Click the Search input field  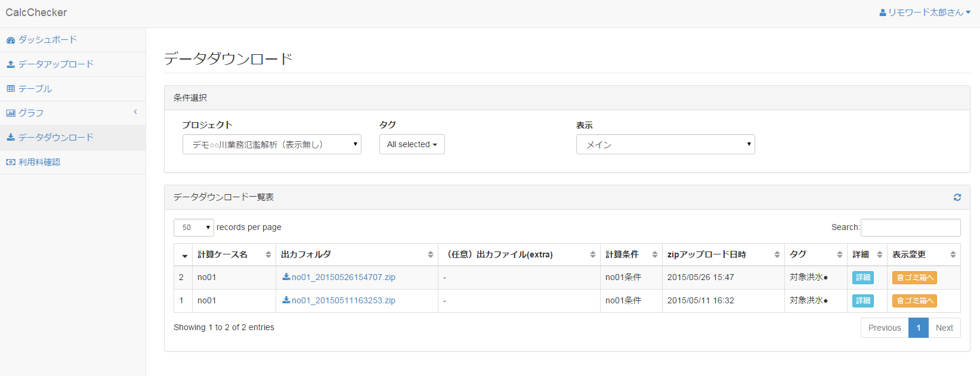pos(910,228)
